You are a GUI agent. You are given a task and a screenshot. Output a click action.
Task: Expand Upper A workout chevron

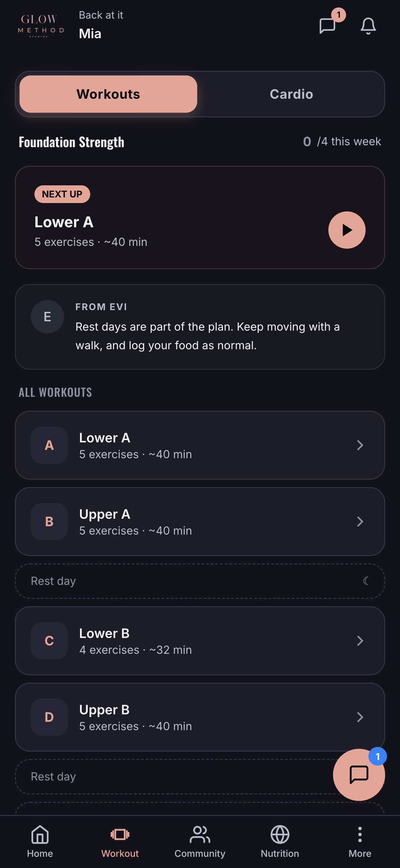pos(360,522)
